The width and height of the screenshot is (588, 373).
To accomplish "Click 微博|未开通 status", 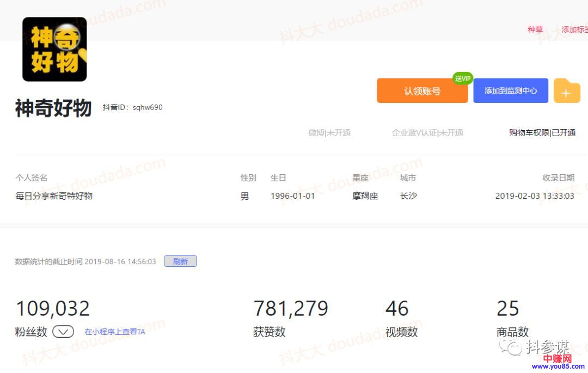I will (329, 133).
